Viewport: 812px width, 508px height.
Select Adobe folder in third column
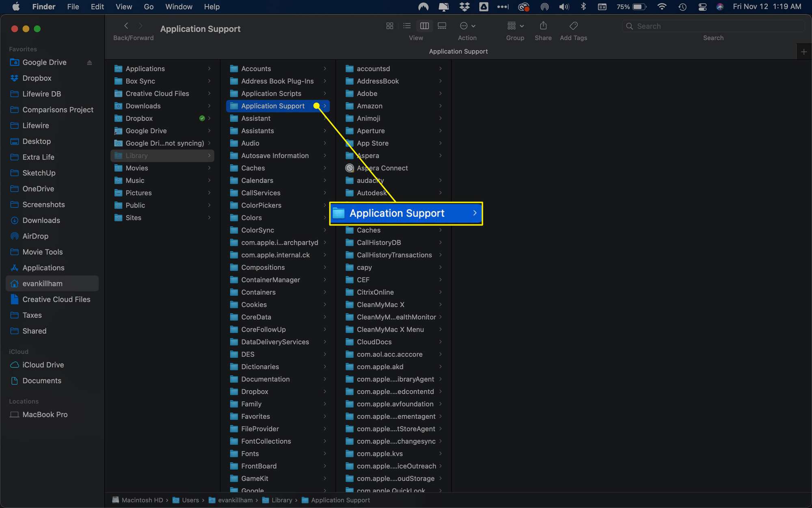tap(393, 93)
